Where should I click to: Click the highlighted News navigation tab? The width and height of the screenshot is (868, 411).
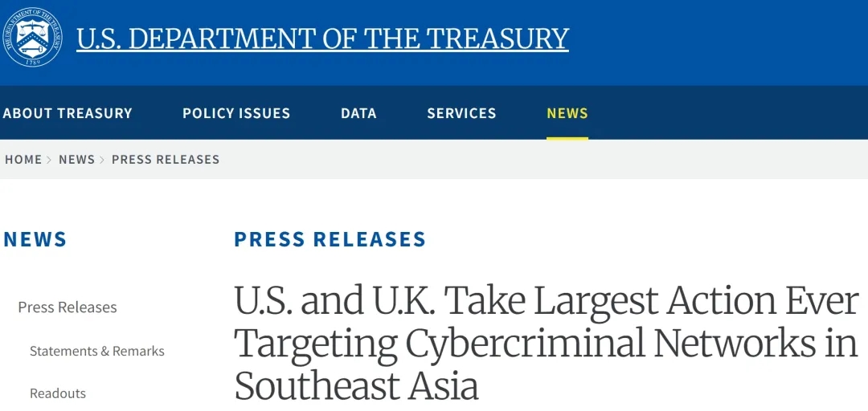coord(567,113)
